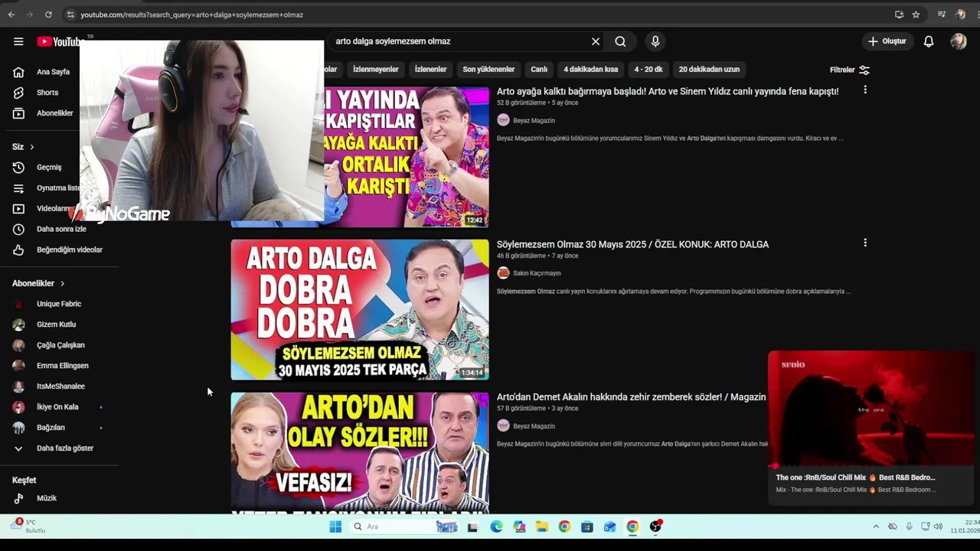Click the YouTube logo
980x551 pixels.
coord(59,41)
